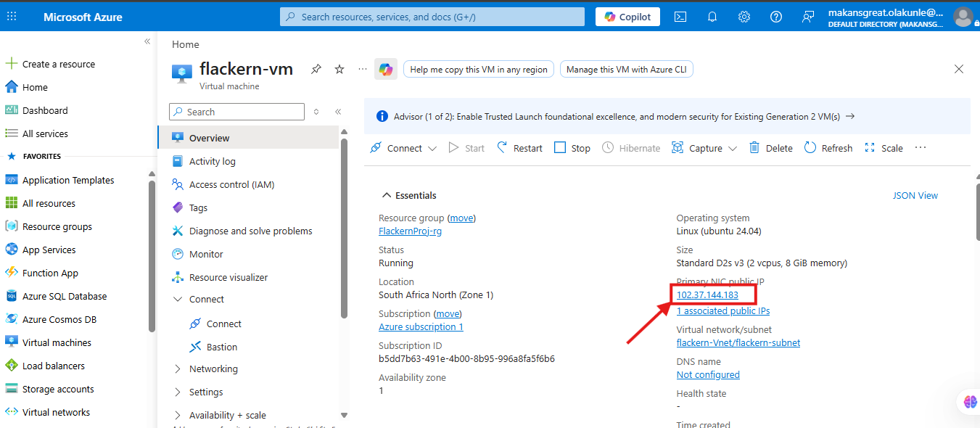Open the FlackernProj-rg resource group link
Viewport: 980px width, 428px height.
pyautogui.click(x=410, y=231)
